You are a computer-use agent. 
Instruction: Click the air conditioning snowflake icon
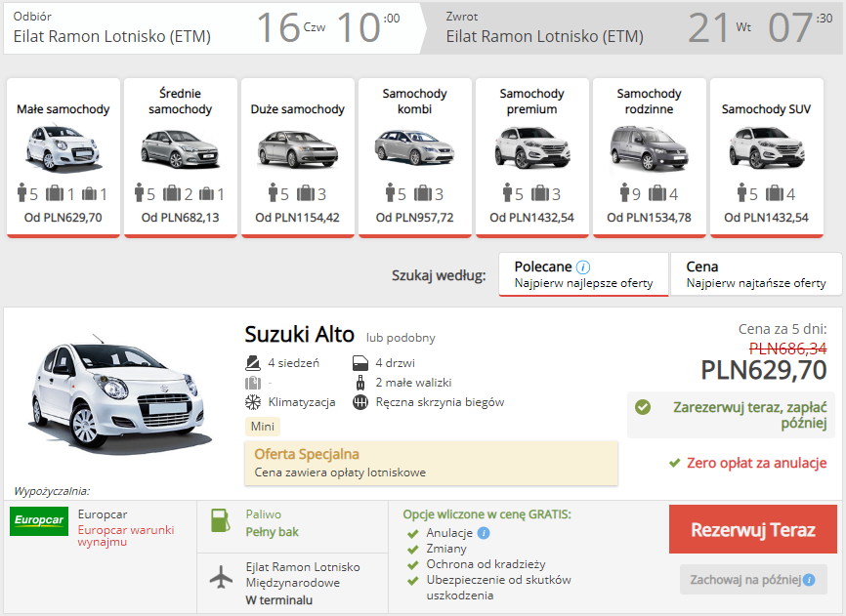click(x=254, y=402)
